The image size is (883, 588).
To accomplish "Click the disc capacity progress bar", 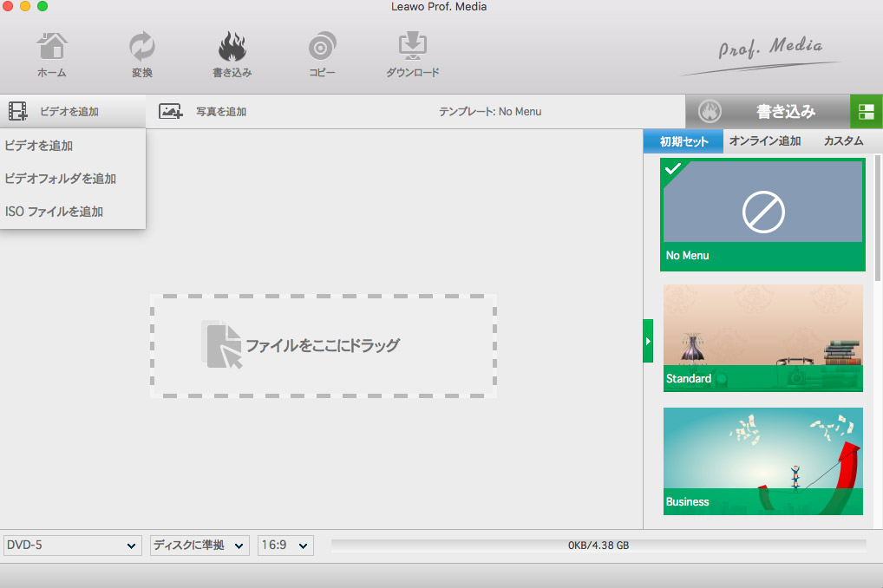I will click(598, 546).
